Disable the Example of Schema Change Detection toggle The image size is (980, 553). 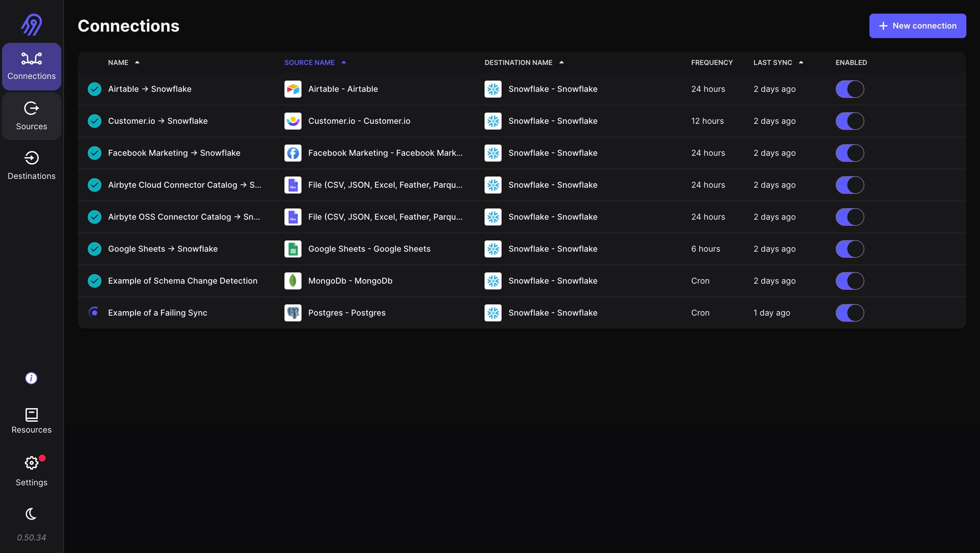[850, 281]
